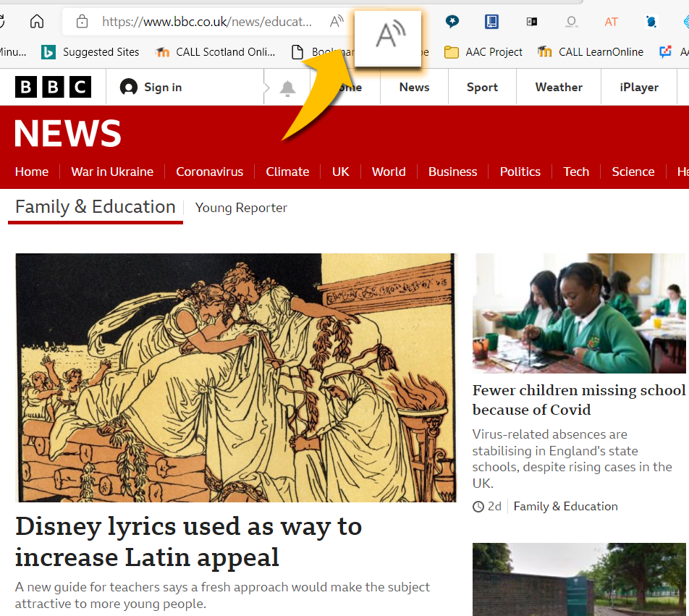This screenshot has width=689, height=616.
Task: Open CALL LearnOnline bookmark
Action: 590,52
